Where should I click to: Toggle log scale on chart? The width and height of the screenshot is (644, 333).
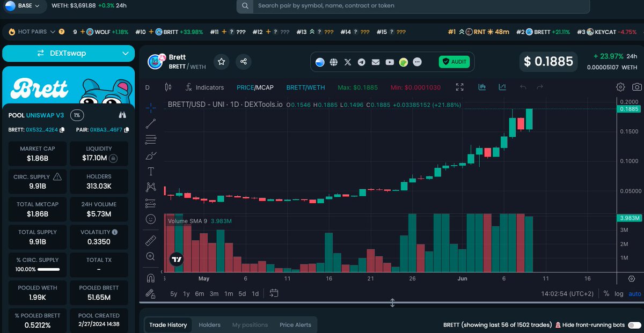(619, 293)
